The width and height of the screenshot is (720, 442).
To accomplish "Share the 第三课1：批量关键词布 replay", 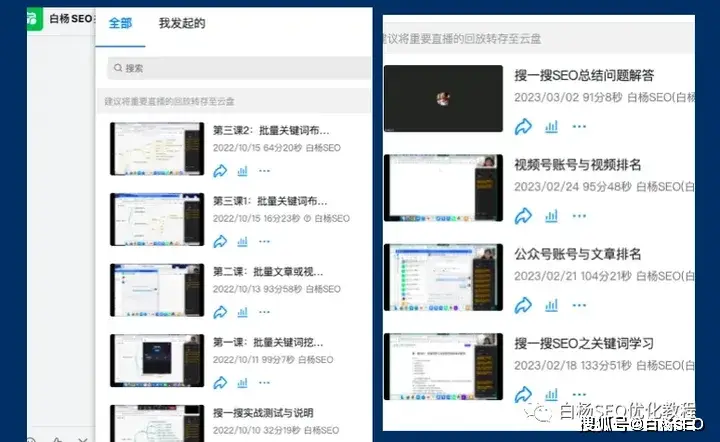I will point(220,241).
